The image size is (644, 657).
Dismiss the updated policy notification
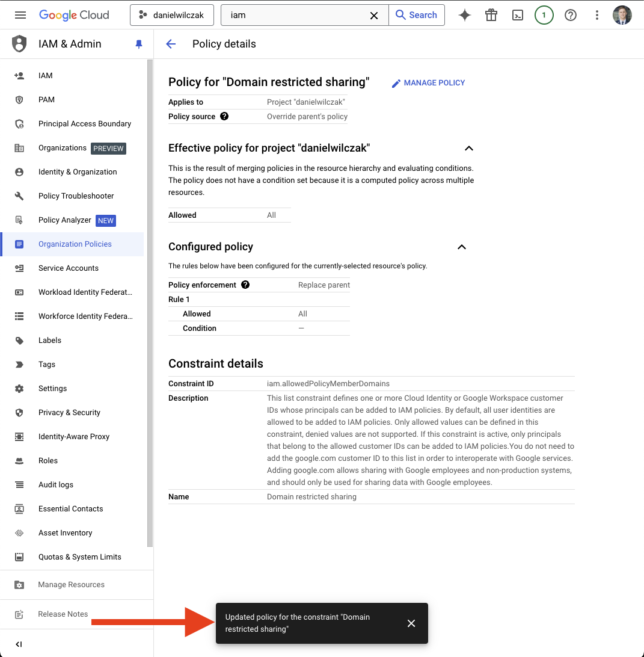pos(411,623)
